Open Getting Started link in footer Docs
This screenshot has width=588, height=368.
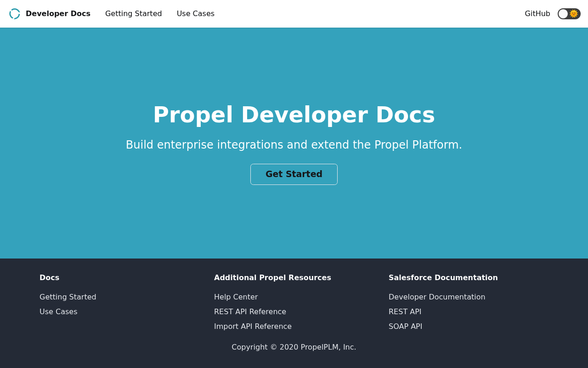[x=68, y=297]
